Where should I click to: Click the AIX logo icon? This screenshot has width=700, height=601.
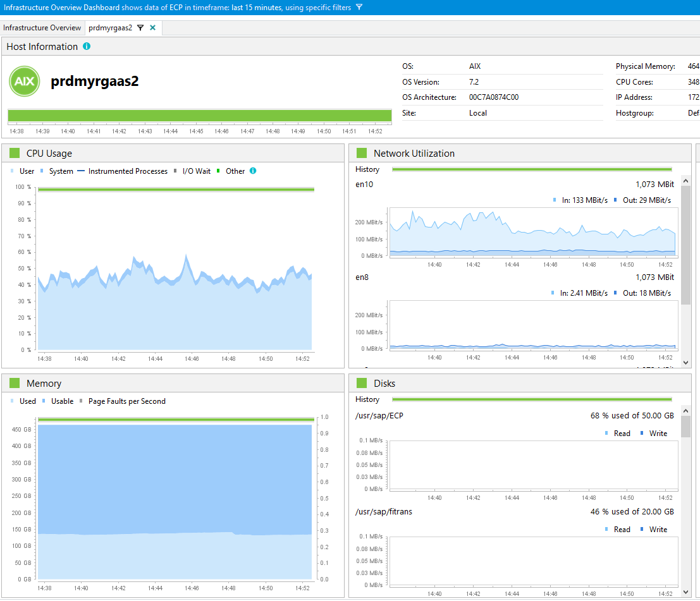pyautogui.click(x=24, y=82)
